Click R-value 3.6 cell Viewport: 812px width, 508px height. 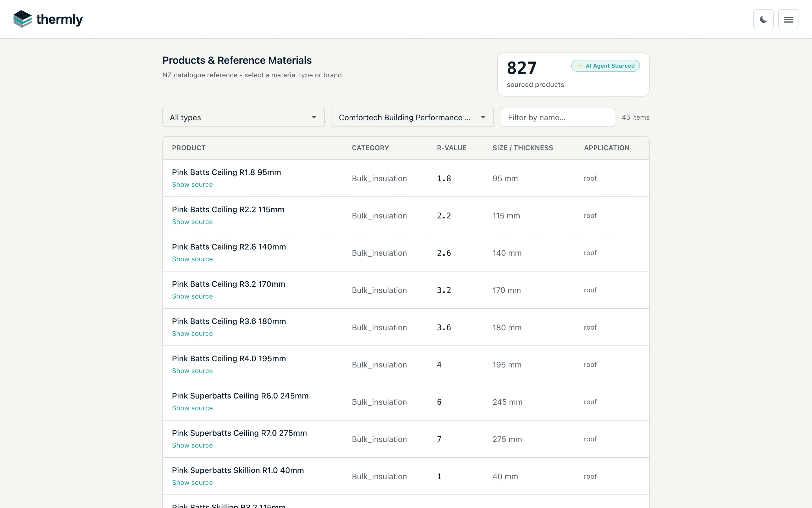click(x=443, y=328)
